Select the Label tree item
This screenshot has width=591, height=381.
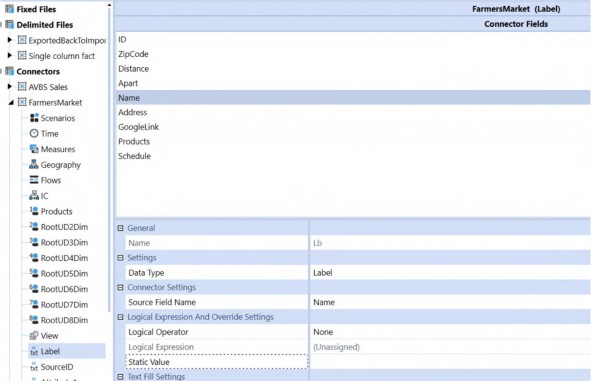coord(50,351)
